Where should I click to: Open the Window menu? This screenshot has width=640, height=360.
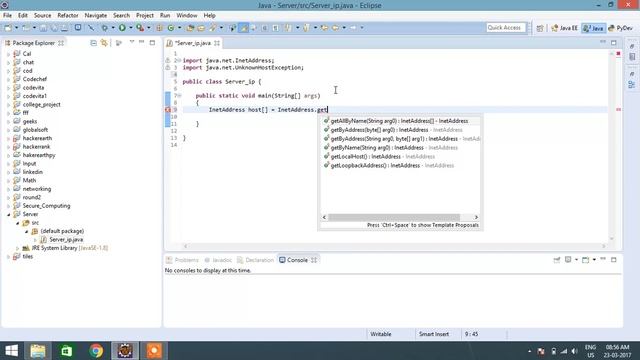[187, 16]
